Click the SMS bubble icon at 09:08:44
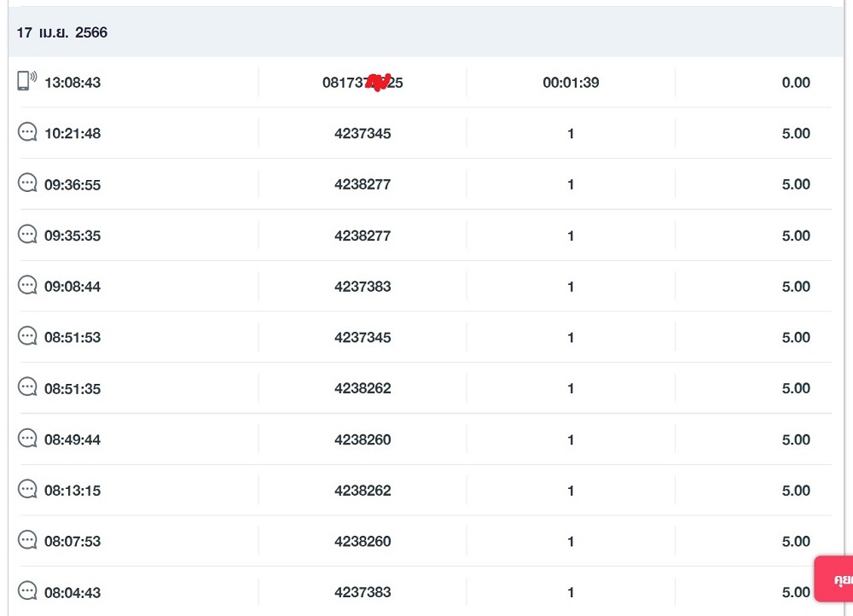The width and height of the screenshot is (853, 616). (28, 286)
